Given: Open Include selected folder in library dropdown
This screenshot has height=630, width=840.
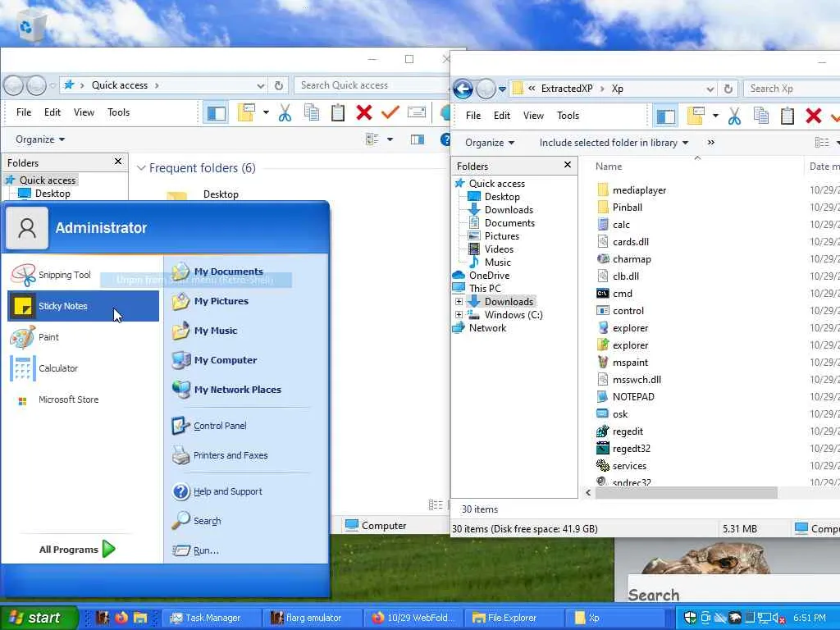Looking at the screenshot, I should pyautogui.click(x=614, y=143).
